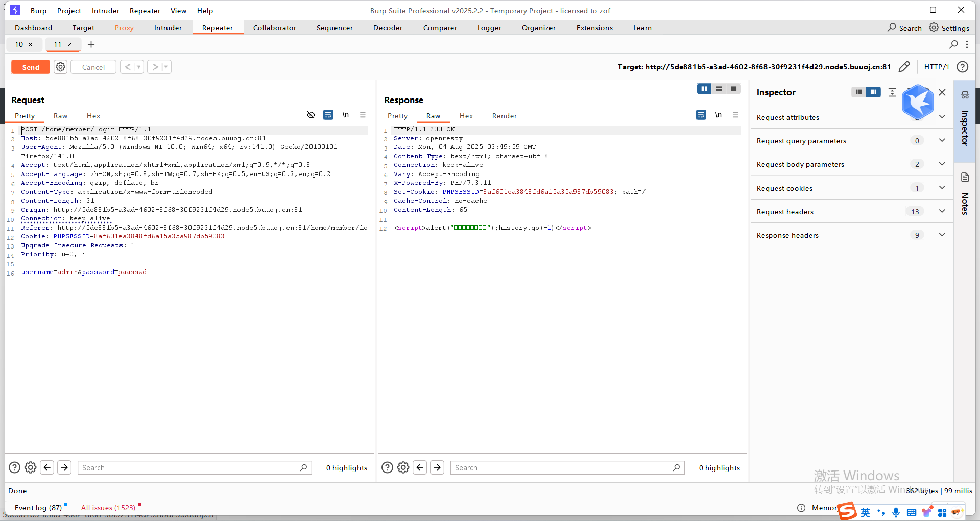Click Sogou input method tray icon
The width and height of the screenshot is (980, 521).
pos(848,511)
